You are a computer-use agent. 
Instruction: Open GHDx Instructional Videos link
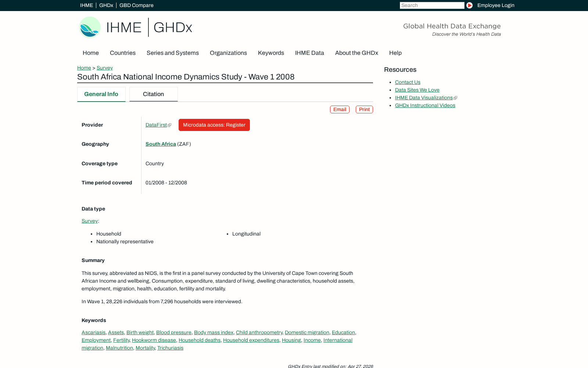coord(425,106)
